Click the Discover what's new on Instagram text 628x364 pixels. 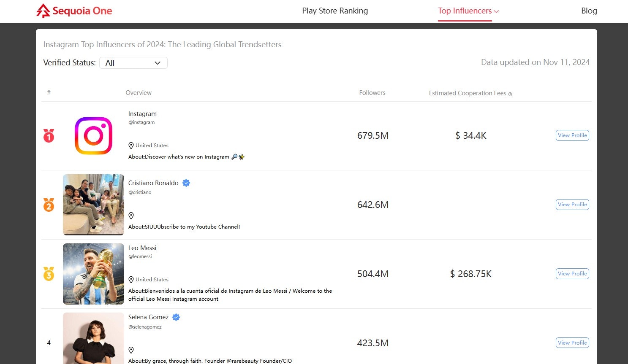click(186, 157)
